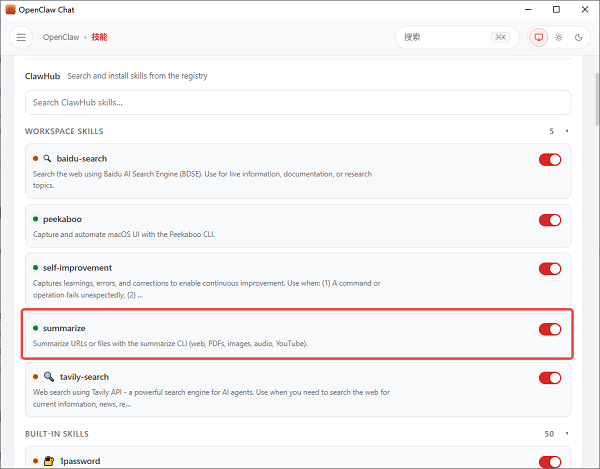The width and height of the screenshot is (600, 469).
Task: Click the green status dot of peekaboo
Action: coord(36,219)
